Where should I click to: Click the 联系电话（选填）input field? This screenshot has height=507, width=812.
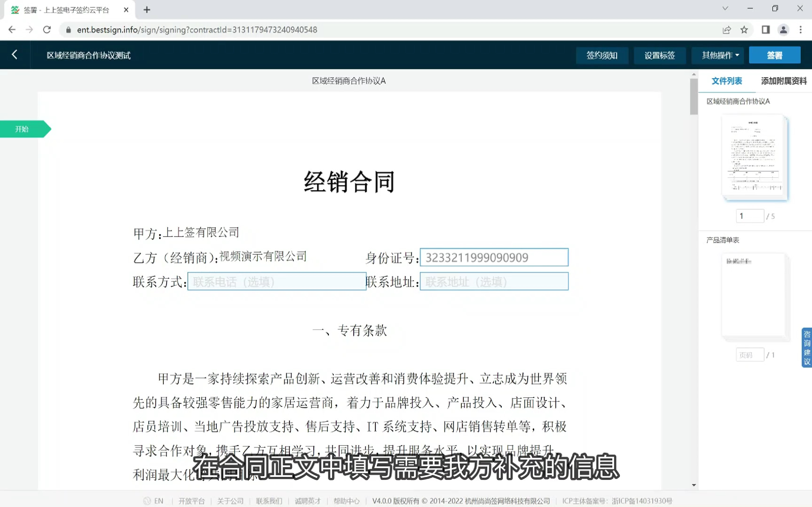(x=276, y=281)
